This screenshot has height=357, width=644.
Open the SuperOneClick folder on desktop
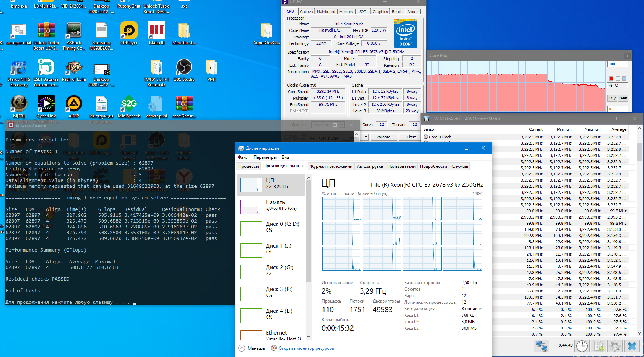(267, 33)
